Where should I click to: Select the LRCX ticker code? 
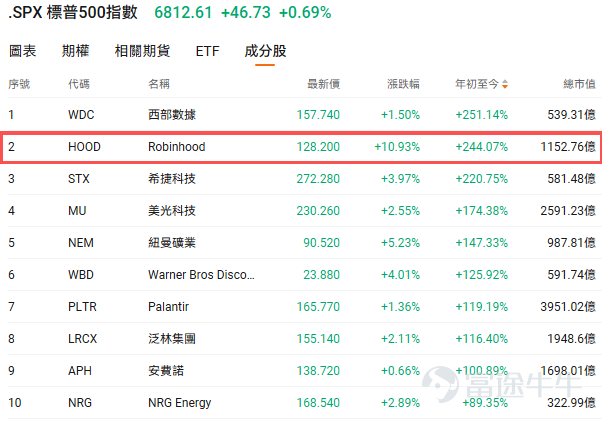pos(83,338)
